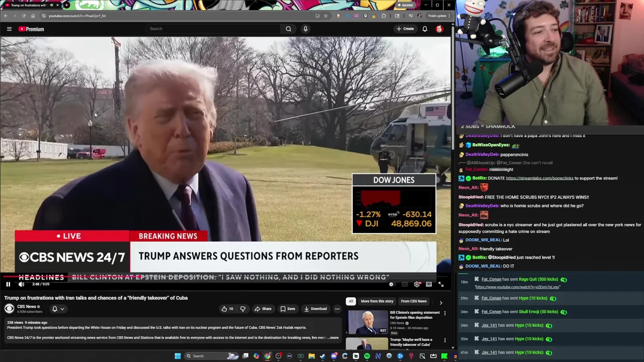644x362 pixels.
Task: Open a new browser tab
Action: pos(66,5)
